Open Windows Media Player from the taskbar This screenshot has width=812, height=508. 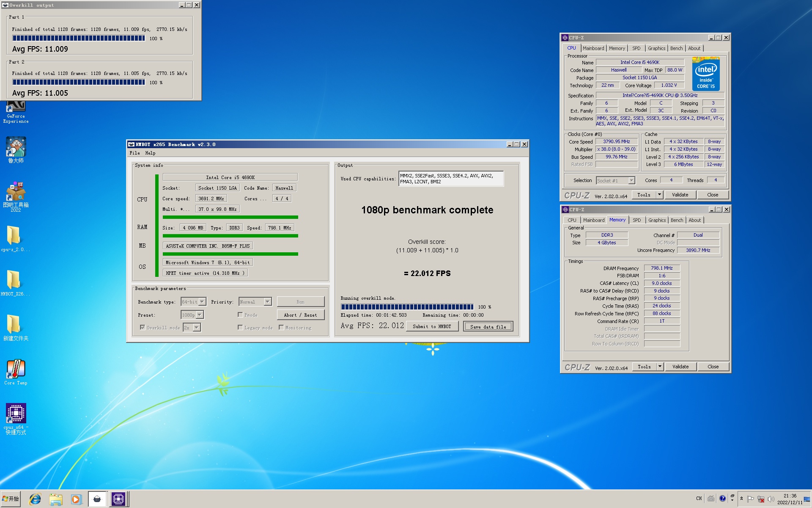click(x=76, y=499)
